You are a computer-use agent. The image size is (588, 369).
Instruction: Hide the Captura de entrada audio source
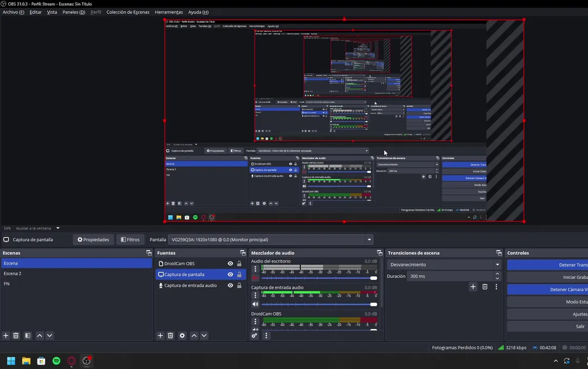pyautogui.click(x=230, y=285)
